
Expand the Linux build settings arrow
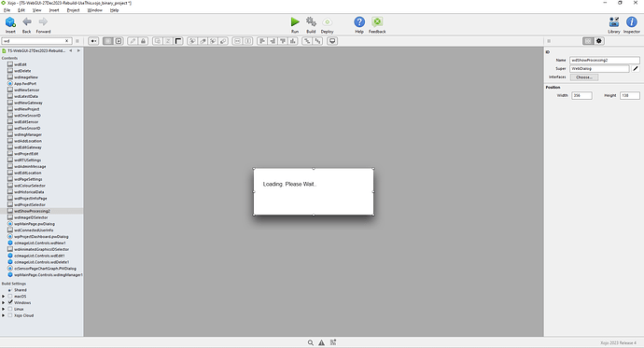[x=4, y=309]
